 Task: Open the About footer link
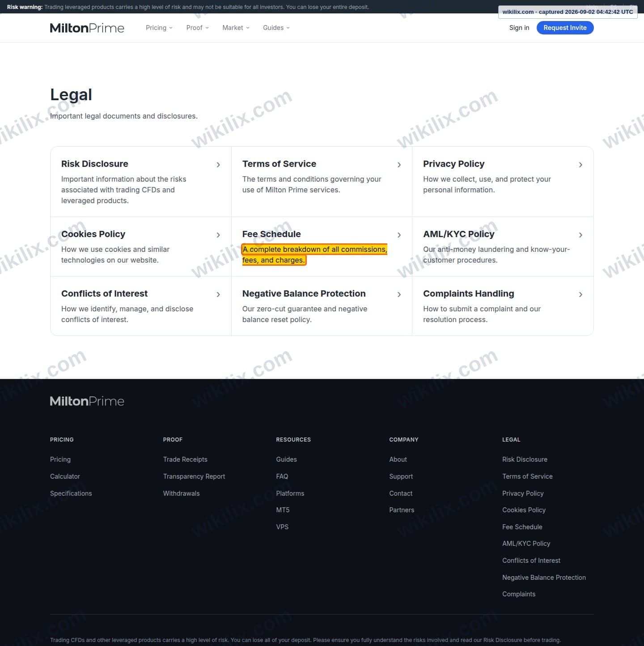[x=398, y=459]
